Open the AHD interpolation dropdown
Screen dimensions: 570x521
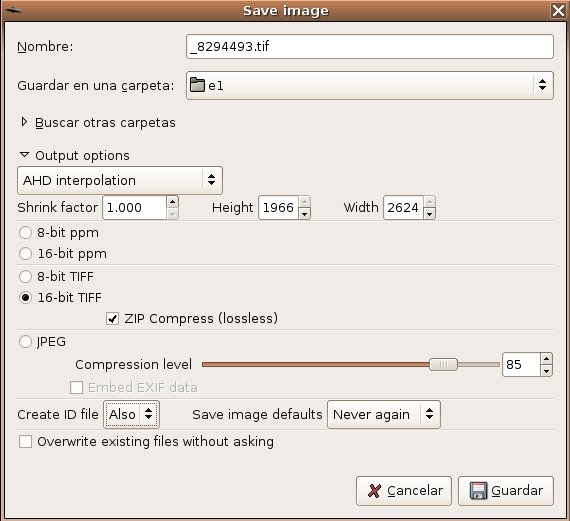120,180
